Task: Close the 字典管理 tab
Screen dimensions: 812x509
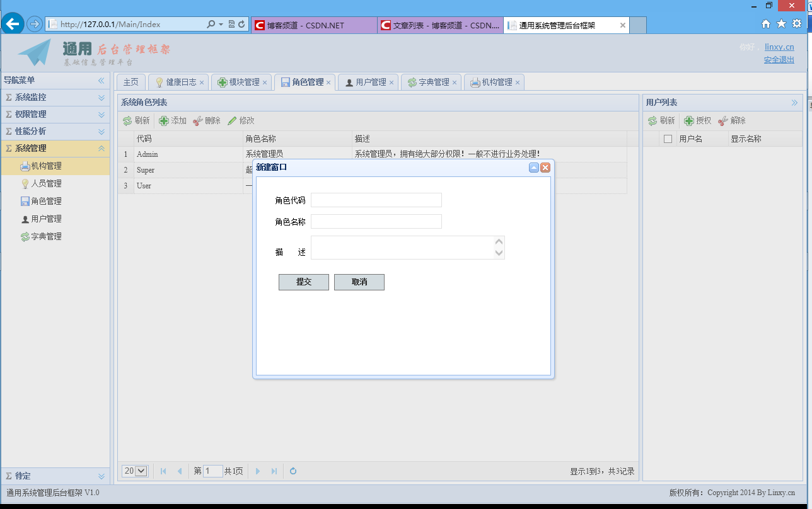Action: pyautogui.click(x=455, y=83)
